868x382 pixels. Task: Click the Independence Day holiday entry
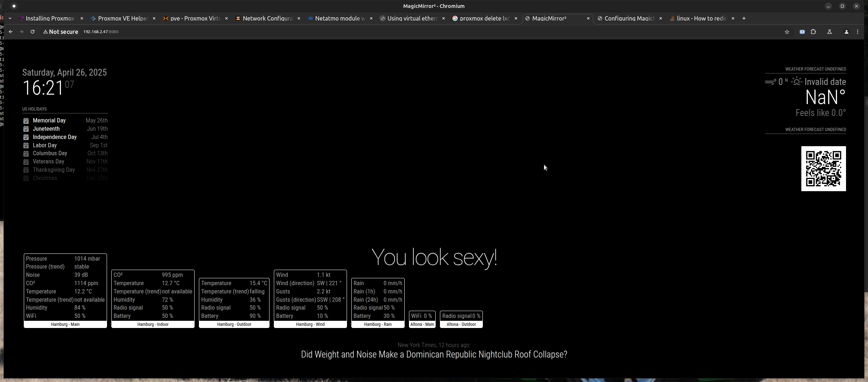[55, 137]
